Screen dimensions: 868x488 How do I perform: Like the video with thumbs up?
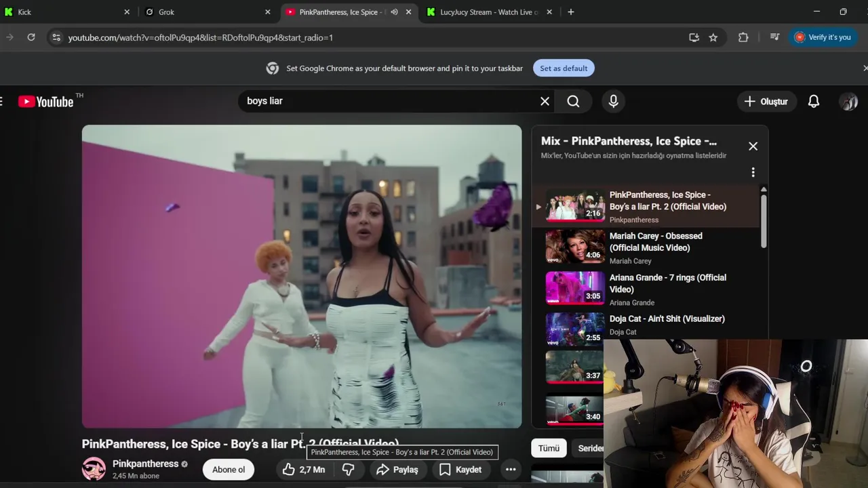[303, 469]
